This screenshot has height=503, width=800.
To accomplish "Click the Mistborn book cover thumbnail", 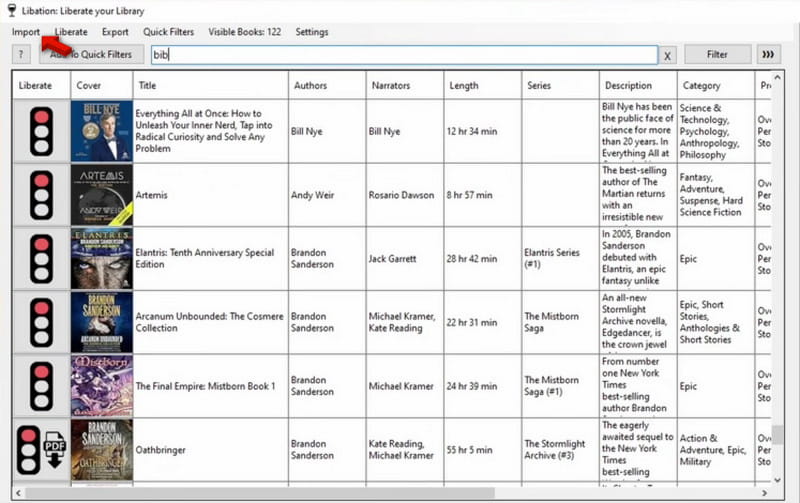I will [102, 386].
